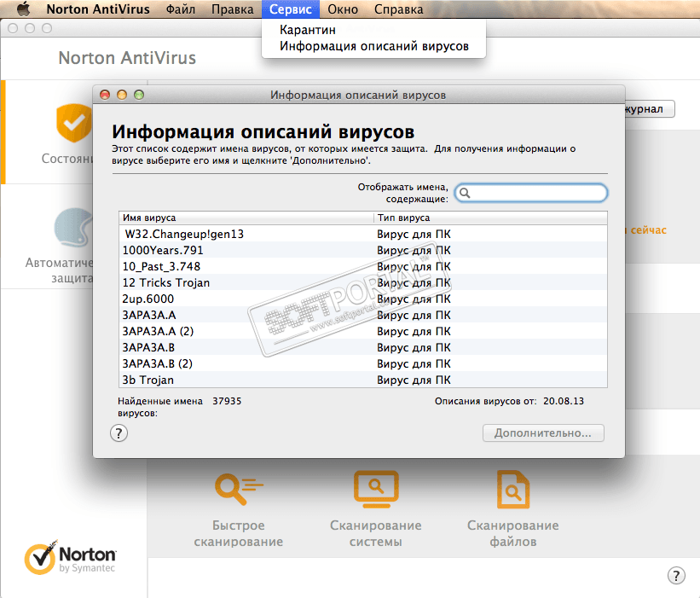
Task: Open the Окно menu
Action: (x=343, y=9)
